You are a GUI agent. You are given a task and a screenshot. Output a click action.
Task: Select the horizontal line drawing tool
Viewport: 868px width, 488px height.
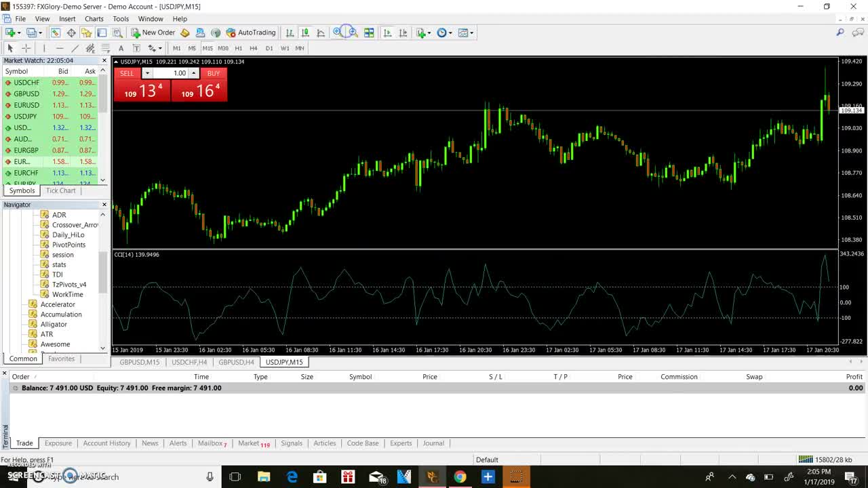[60, 48]
